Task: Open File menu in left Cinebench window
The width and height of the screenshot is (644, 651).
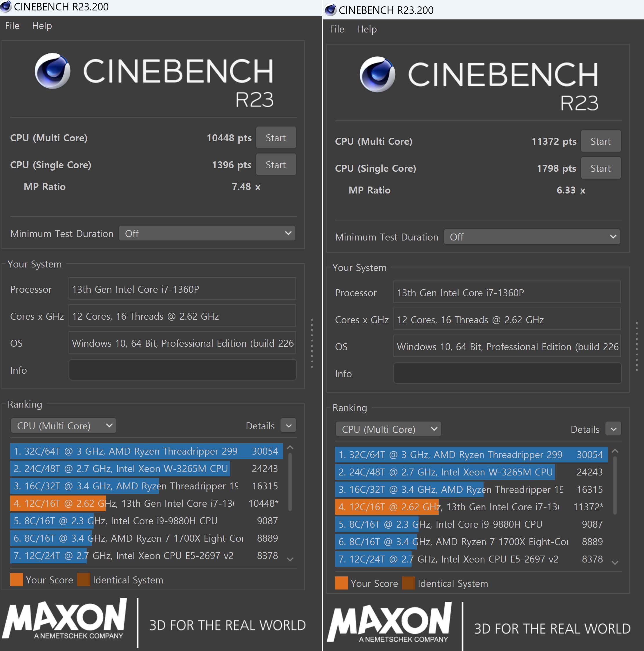Action: (12, 26)
